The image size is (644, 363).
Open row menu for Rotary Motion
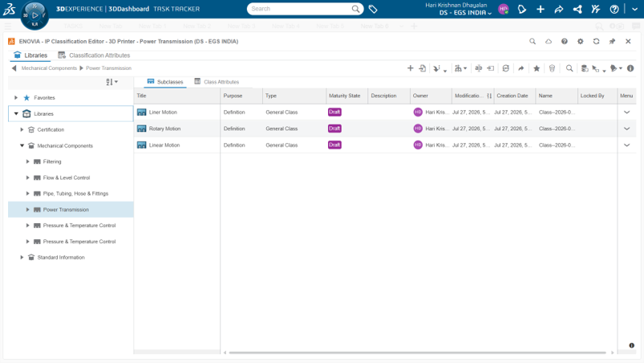pyautogui.click(x=626, y=128)
